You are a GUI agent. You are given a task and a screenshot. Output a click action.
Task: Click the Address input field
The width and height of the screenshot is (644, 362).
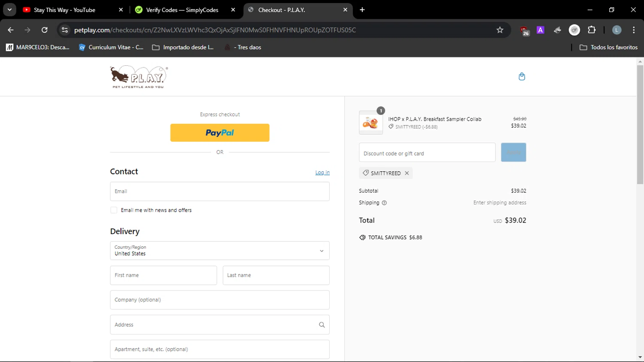[220, 325]
